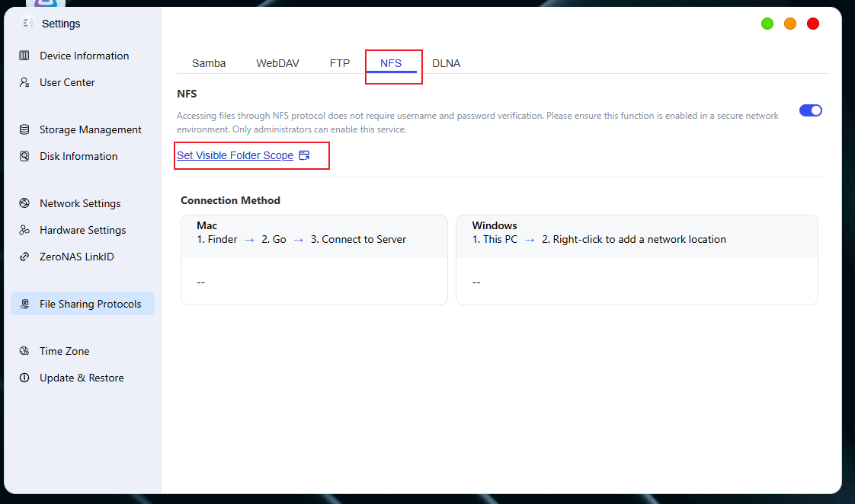The height and width of the screenshot is (504, 855).
Task: Click the green window control button
Action: [x=767, y=24]
